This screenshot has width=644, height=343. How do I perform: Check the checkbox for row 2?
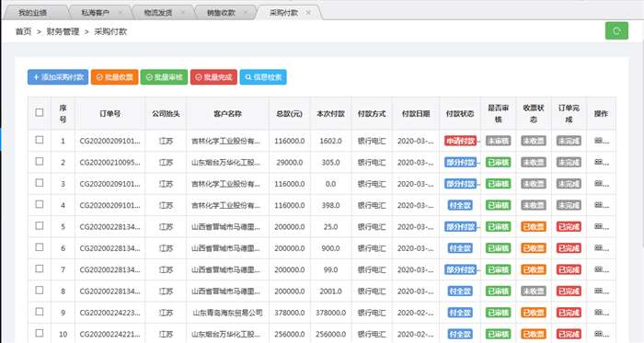[x=40, y=161]
